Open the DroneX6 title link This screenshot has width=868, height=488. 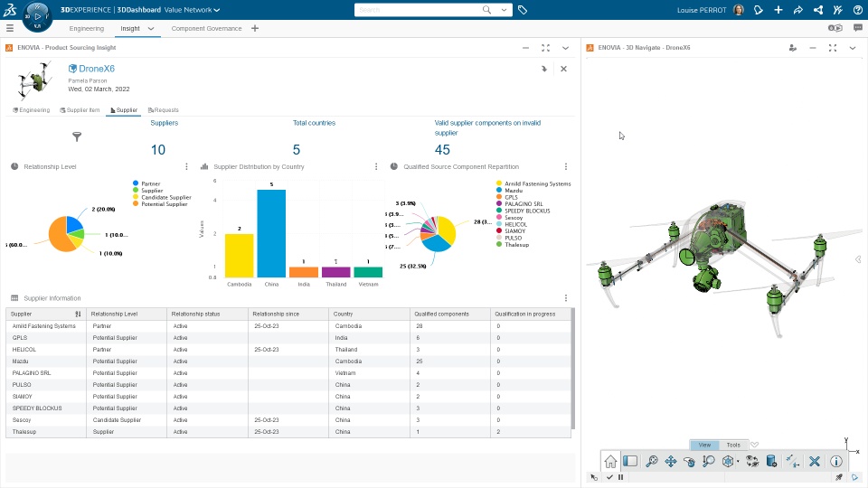coord(97,69)
